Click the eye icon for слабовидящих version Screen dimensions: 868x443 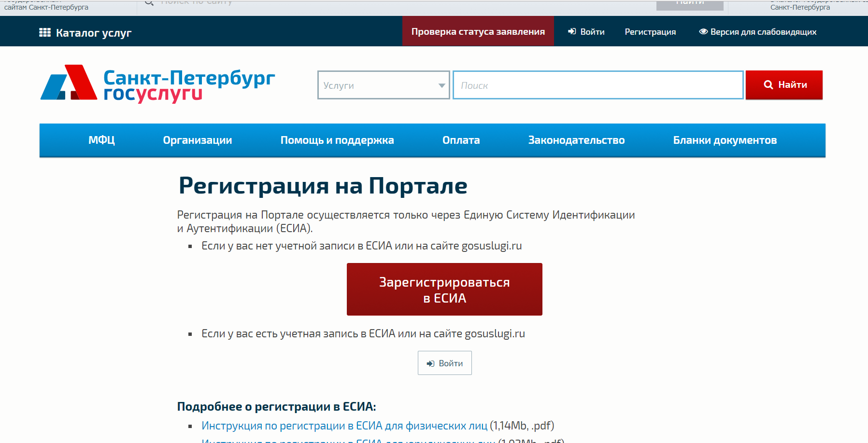tap(703, 31)
